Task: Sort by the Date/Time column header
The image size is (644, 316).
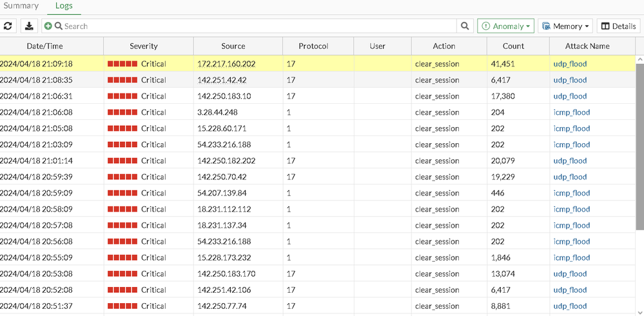Action: 44,46
